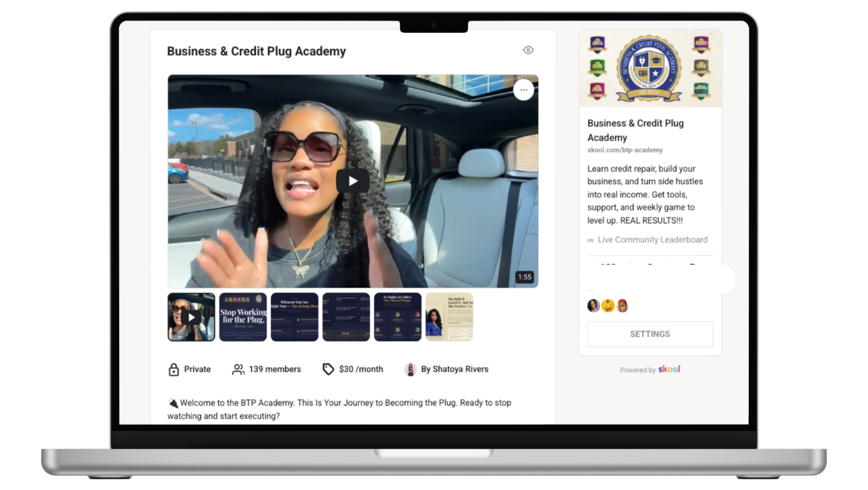Open the three-dot menu on the video
Image resolution: width=868 pixels, height=490 pixels.
[524, 90]
